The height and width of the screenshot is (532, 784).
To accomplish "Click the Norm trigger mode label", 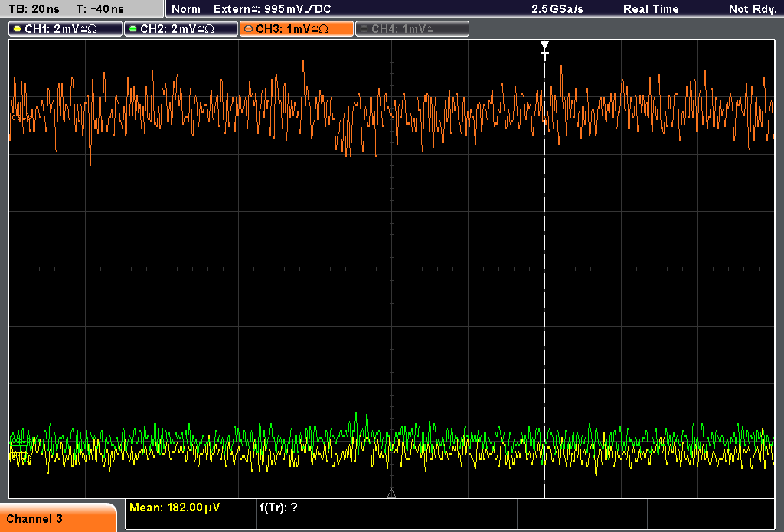I will (x=186, y=9).
